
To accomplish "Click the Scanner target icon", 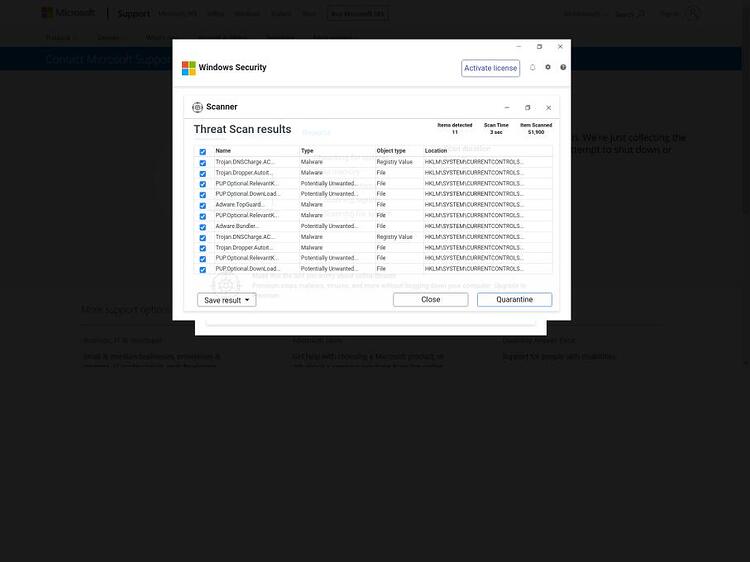I will [197, 107].
